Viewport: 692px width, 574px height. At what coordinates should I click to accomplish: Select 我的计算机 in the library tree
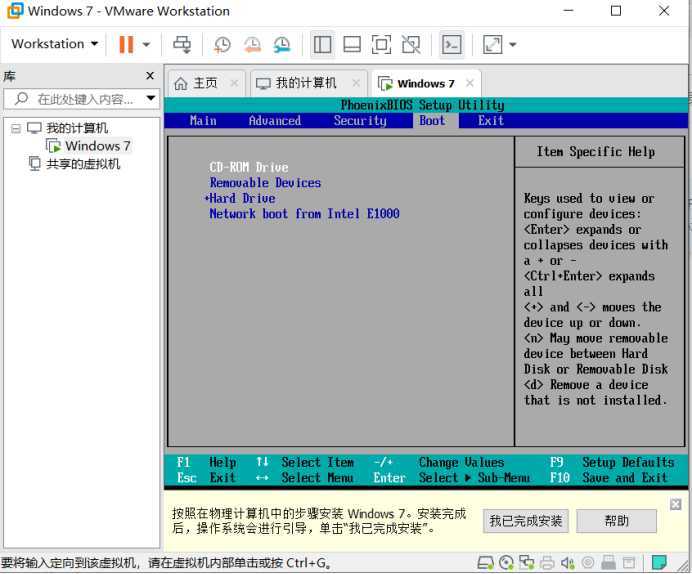[77, 128]
